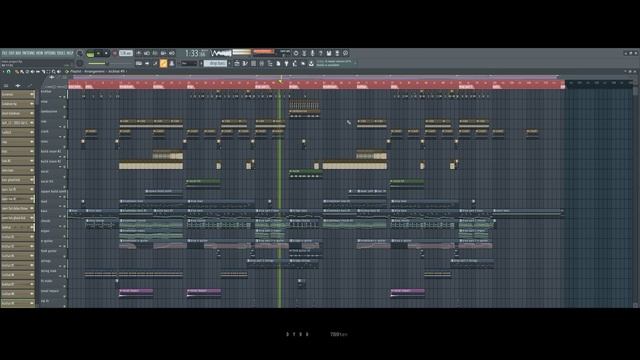The image size is (640, 360).
Task: Open the playlist view icon
Action: (236, 63)
